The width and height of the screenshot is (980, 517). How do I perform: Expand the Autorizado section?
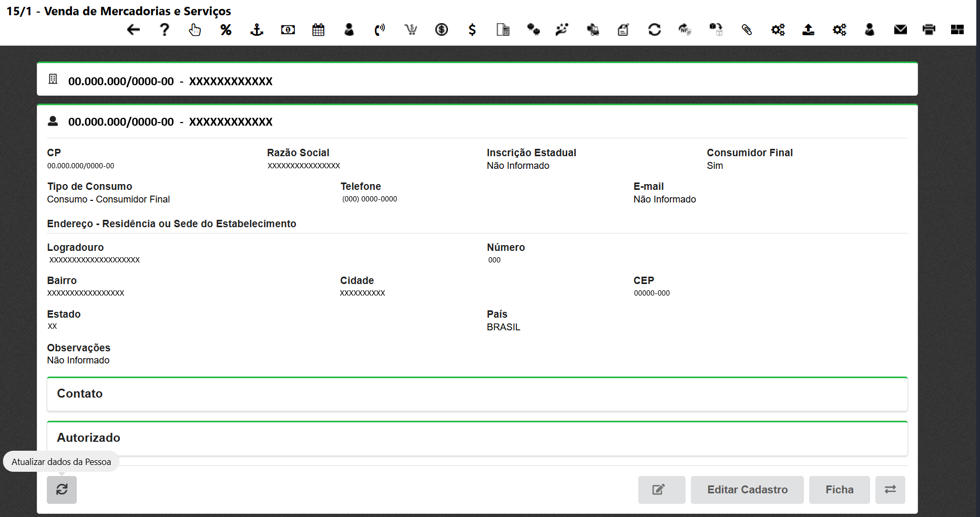pos(477,438)
